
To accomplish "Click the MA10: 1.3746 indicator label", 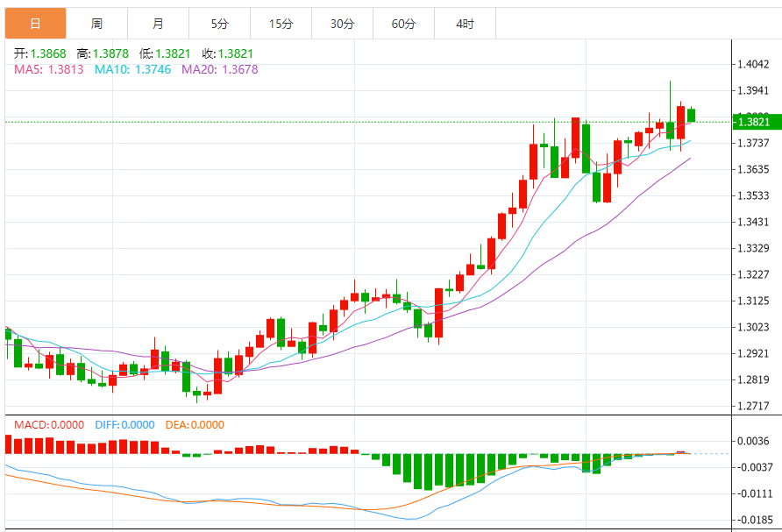I will (132, 69).
